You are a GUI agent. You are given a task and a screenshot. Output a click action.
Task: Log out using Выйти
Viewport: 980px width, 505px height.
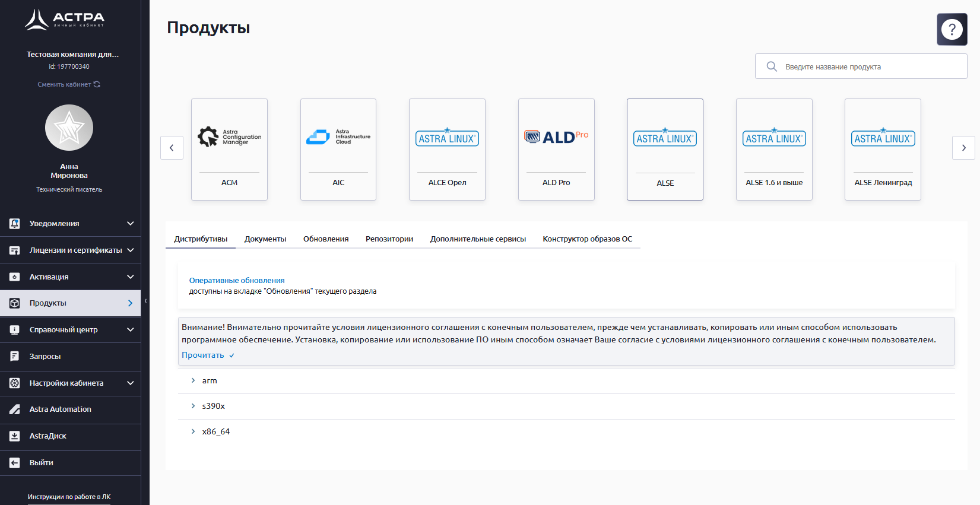(x=41, y=463)
